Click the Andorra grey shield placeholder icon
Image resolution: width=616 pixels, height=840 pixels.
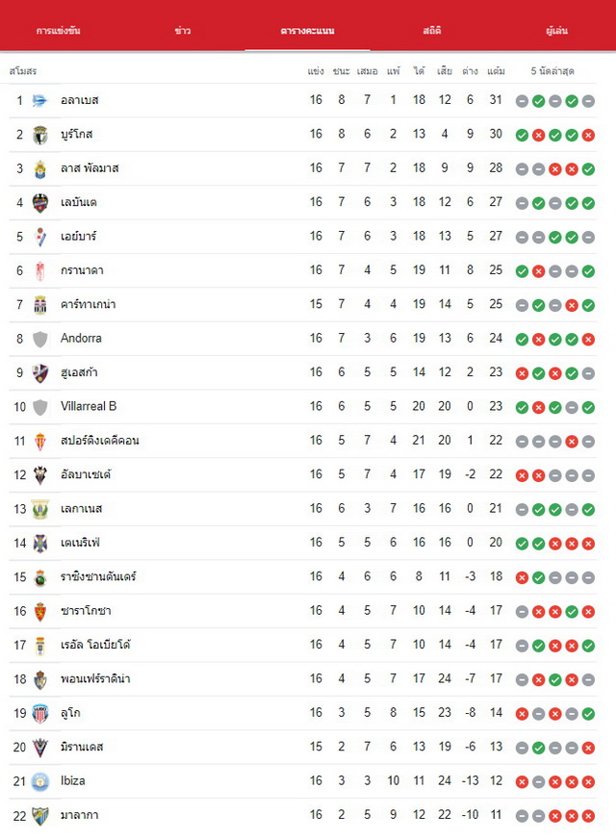coord(40,339)
